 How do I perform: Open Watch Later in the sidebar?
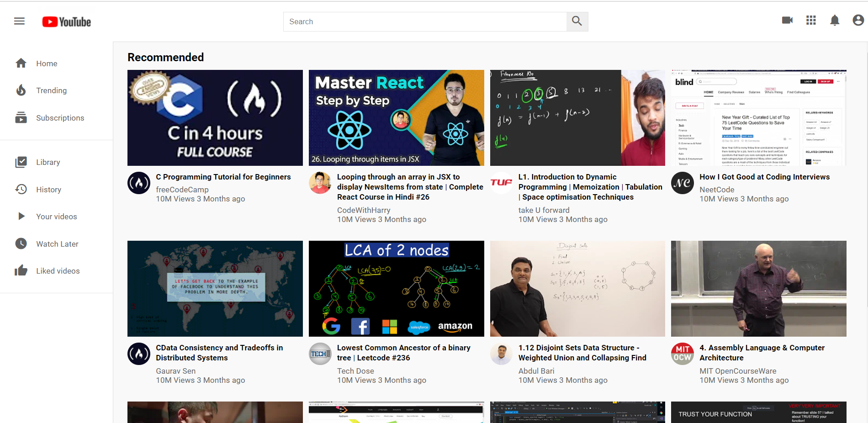pyautogui.click(x=57, y=243)
